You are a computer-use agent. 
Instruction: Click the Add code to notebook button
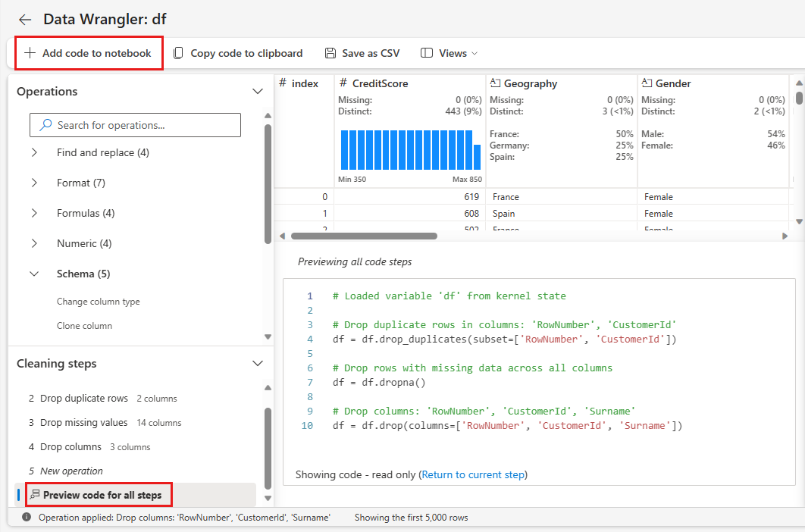(88, 52)
